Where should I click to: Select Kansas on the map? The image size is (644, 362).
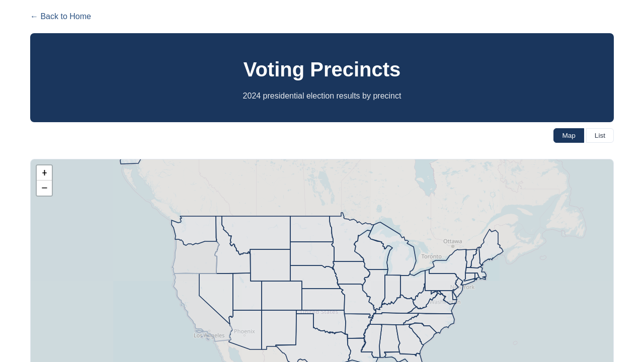click(x=323, y=300)
